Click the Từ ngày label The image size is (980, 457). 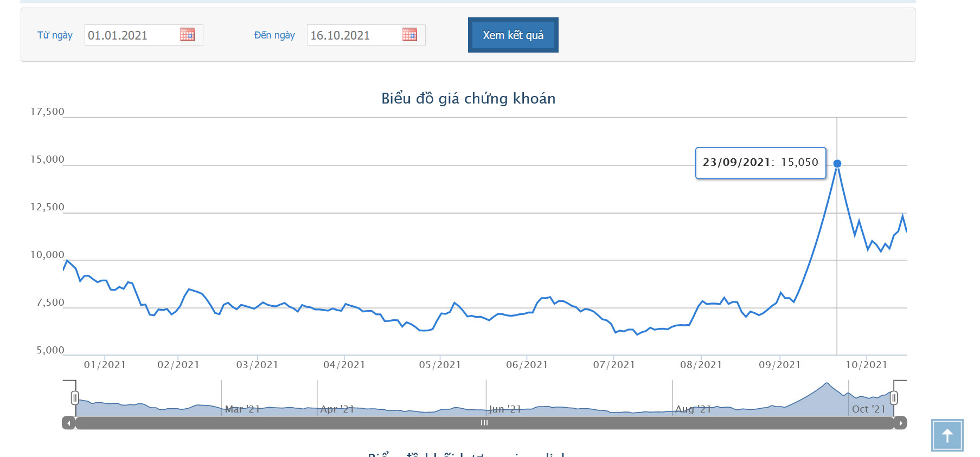pyautogui.click(x=55, y=35)
